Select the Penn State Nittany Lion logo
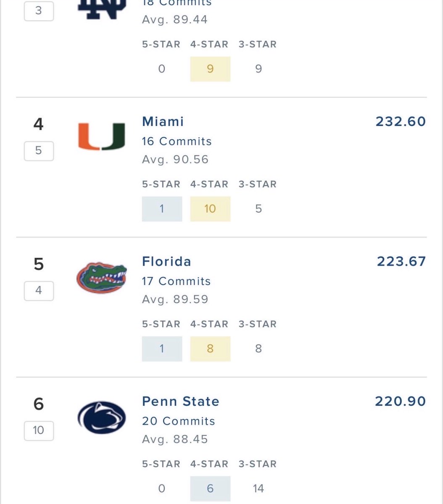This screenshot has height=504, width=443. click(102, 417)
